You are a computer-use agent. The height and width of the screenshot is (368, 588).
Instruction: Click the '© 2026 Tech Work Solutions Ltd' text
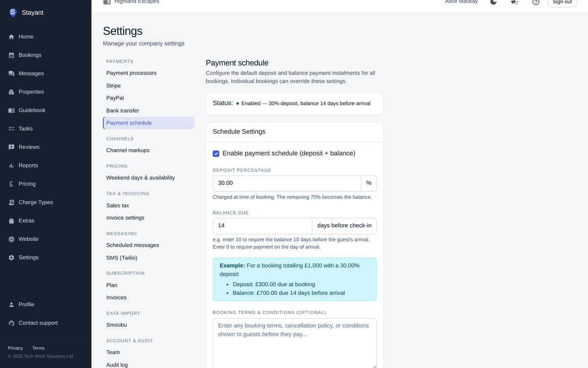pyautogui.click(x=40, y=356)
